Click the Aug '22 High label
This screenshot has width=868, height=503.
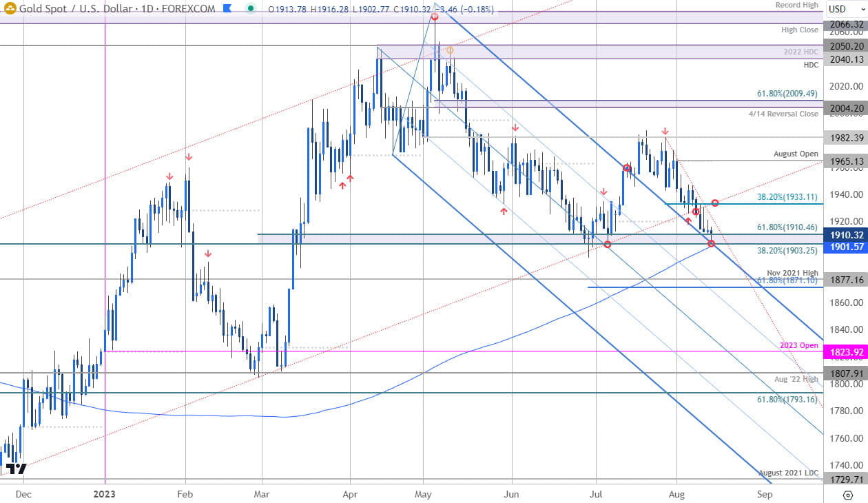796,379
